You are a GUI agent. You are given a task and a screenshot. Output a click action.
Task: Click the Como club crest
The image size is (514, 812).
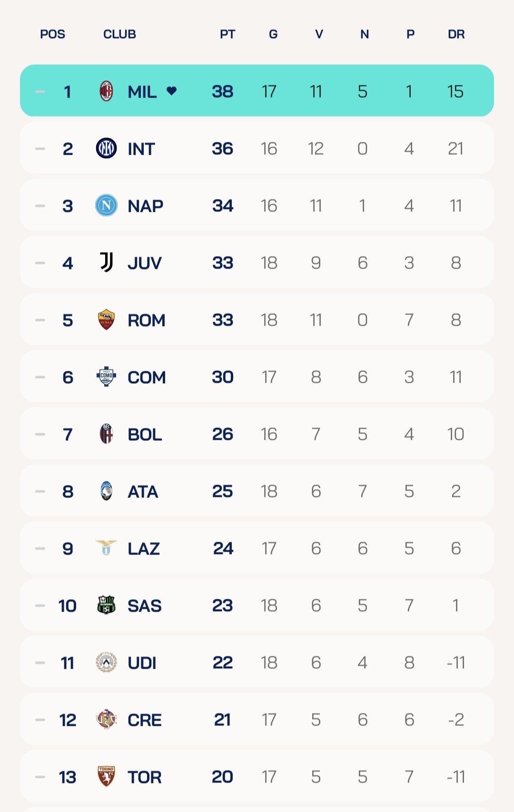coord(106,377)
